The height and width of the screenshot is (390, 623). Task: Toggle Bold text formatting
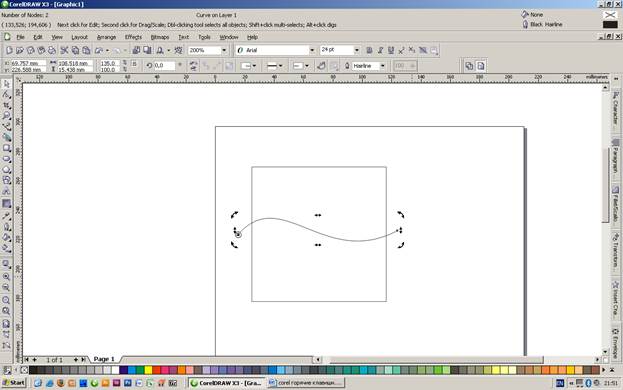[369, 50]
